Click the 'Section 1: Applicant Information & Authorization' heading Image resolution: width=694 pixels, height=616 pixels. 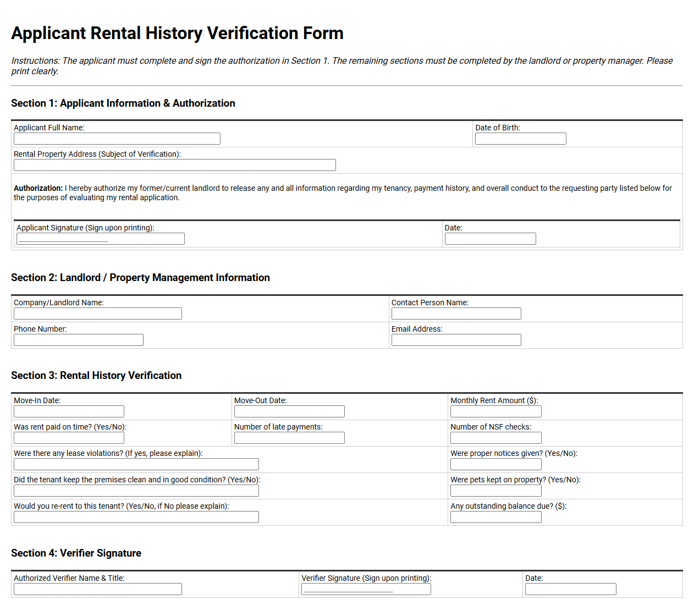123,103
